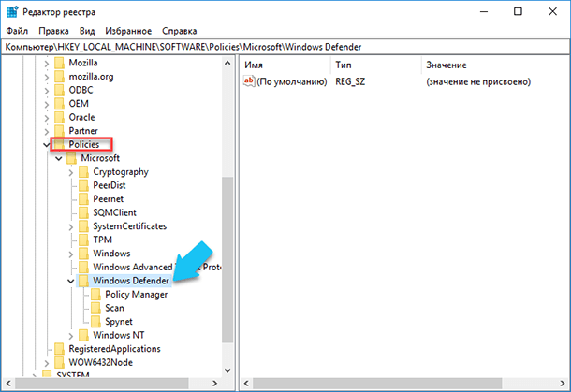
Task: Click the tree scroll up arrow
Action: (227, 63)
